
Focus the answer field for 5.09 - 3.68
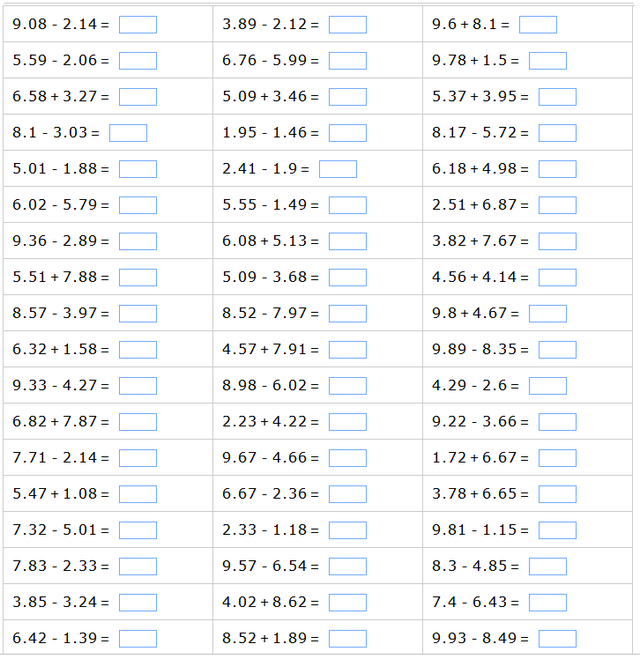point(348,277)
